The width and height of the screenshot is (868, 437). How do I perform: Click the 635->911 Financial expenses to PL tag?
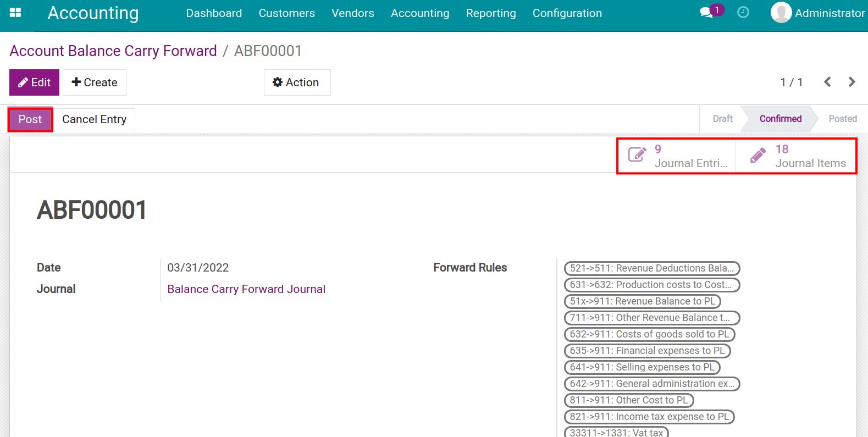click(x=648, y=351)
